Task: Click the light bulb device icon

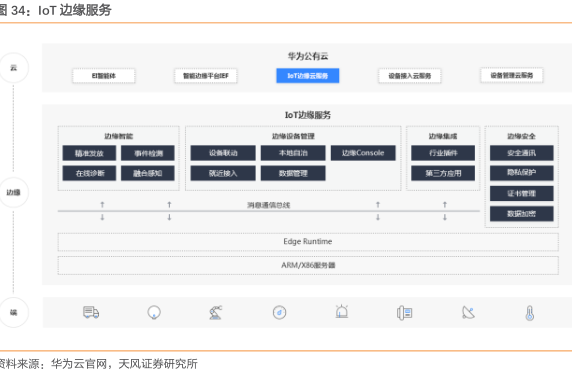Action: coord(154,313)
